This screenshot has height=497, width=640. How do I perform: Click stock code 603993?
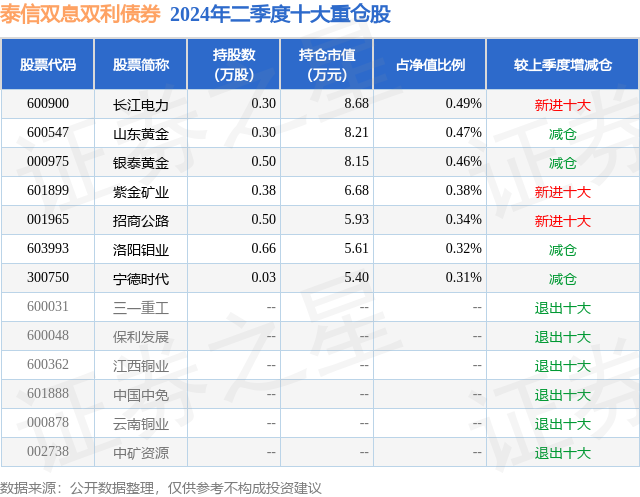pos(48,248)
